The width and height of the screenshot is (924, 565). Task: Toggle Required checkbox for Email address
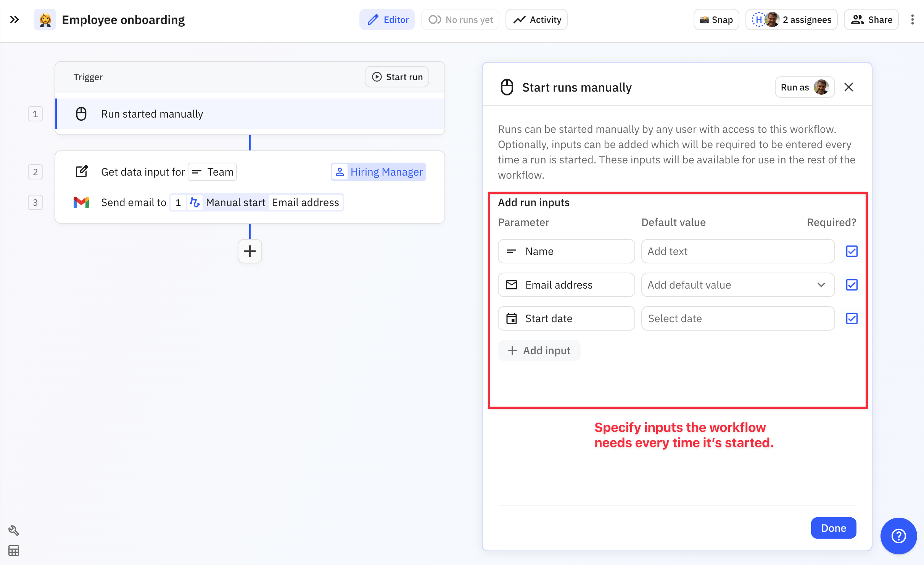tap(852, 285)
